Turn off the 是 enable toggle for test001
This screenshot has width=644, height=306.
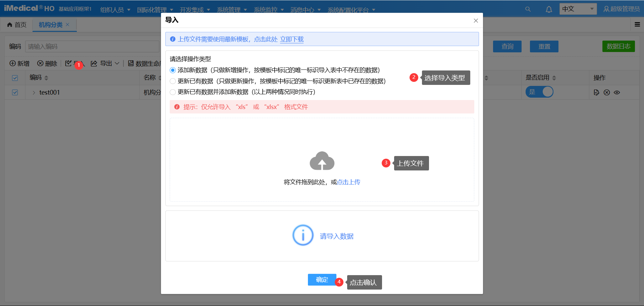pos(539,92)
